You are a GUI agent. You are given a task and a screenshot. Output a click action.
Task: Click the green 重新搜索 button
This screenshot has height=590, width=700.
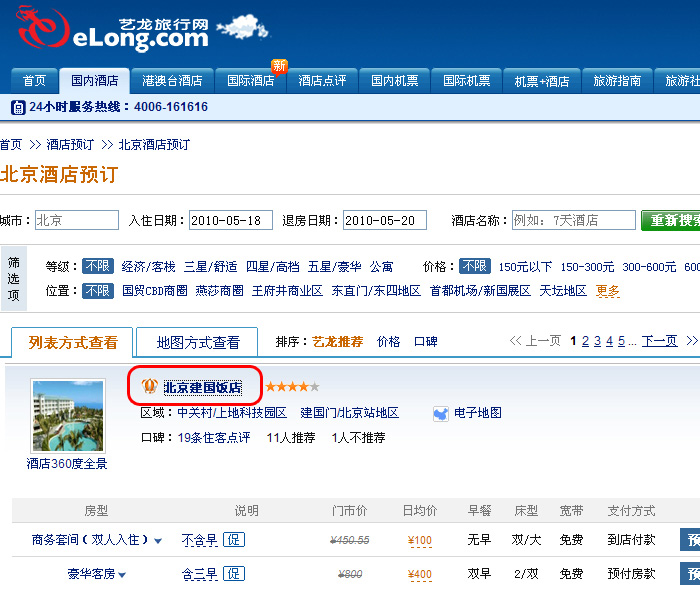click(x=671, y=220)
